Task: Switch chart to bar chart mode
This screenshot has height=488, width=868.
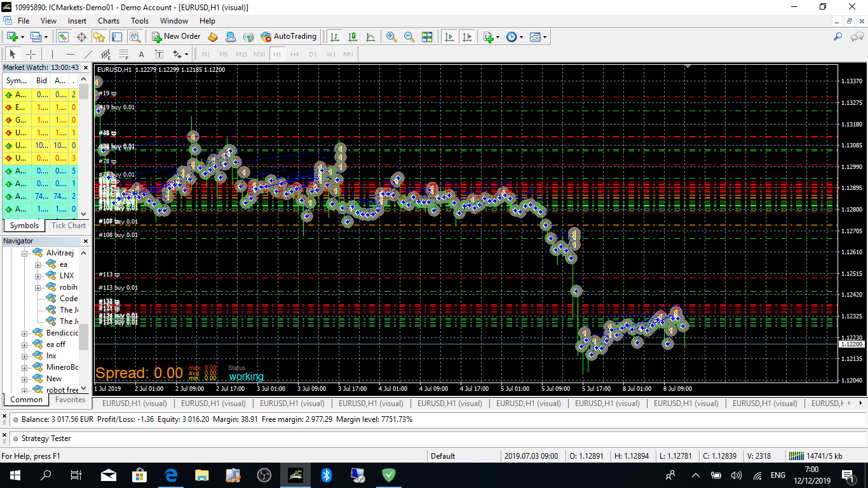Action: (335, 37)
